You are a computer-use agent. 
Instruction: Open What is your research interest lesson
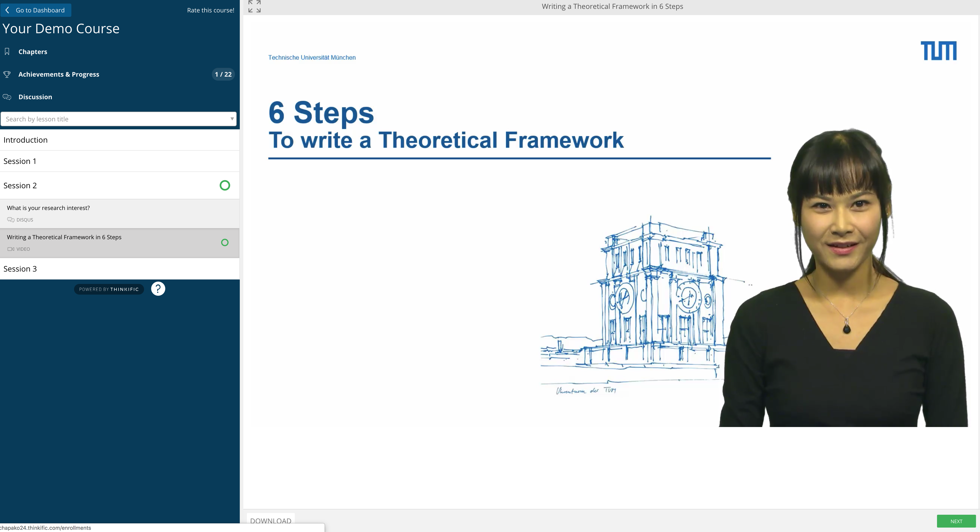tap(48, 208)
